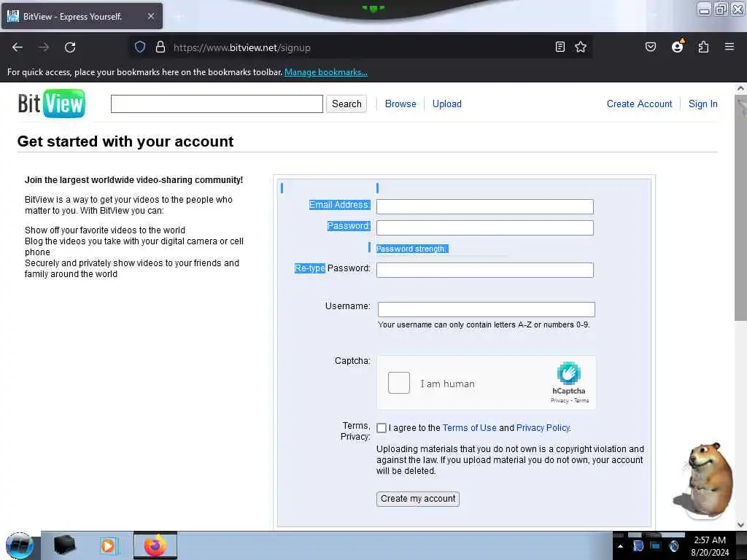Screen dimensions: 747x560
Task: Open the Browse link
Action: click(x=400, y=104)
